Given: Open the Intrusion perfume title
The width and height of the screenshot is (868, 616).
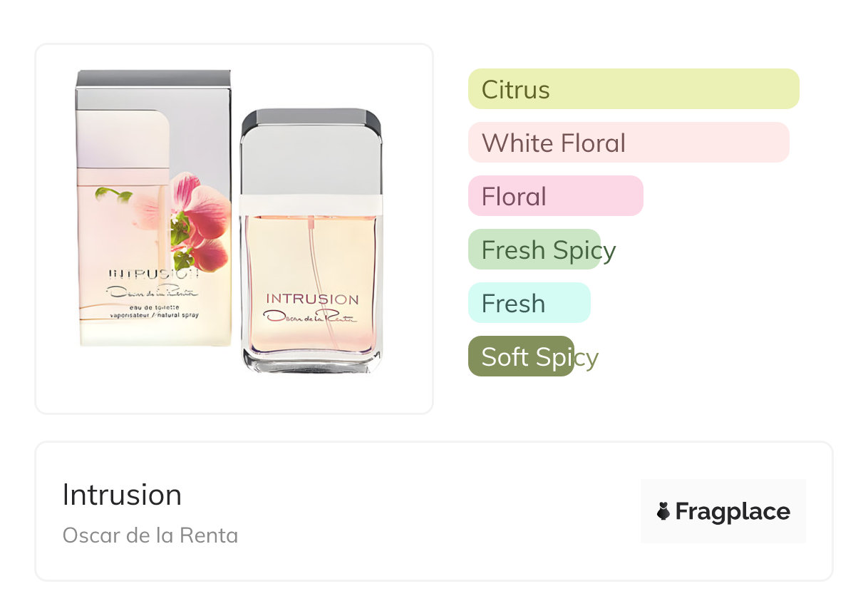Looking at the screenshot, I should (x=122, y=495).
